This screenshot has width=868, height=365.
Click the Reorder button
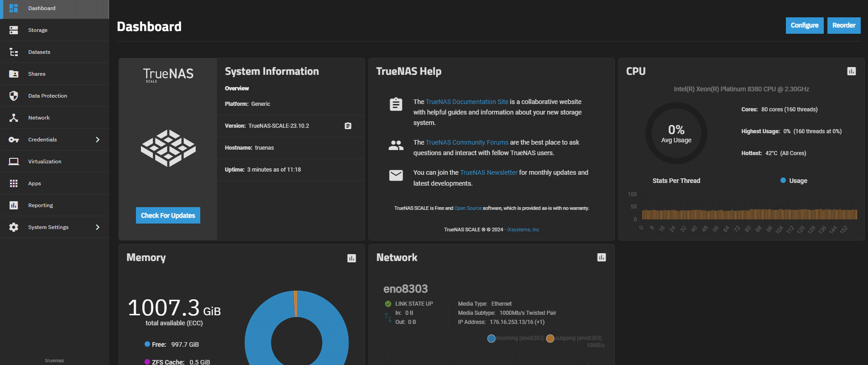tap(844, 26)
